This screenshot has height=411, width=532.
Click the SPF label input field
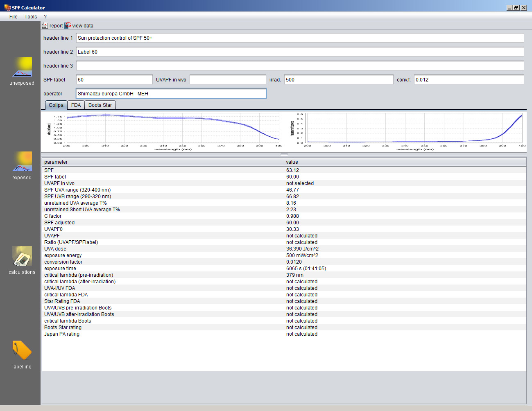click(114, 80)
